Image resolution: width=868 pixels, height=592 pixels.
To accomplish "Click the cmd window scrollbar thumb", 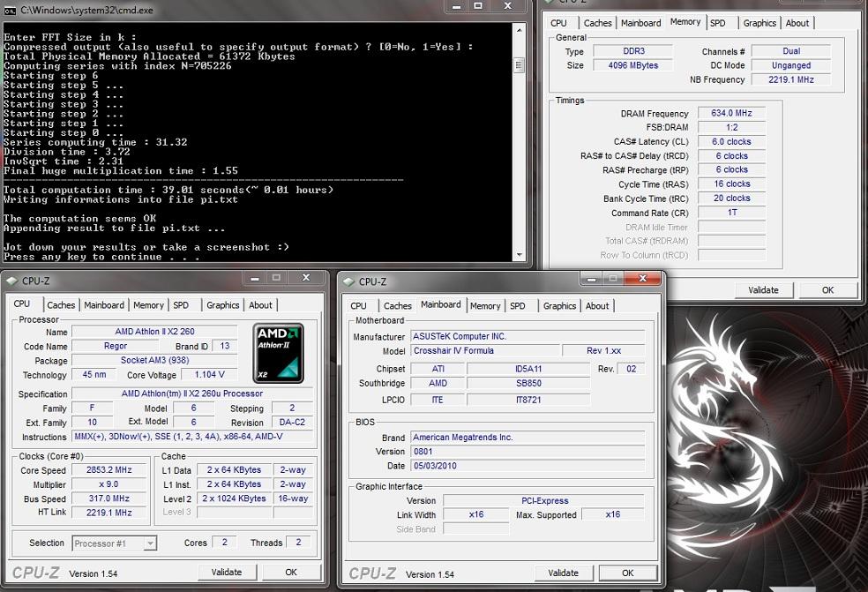I will [x=520, y=65].
